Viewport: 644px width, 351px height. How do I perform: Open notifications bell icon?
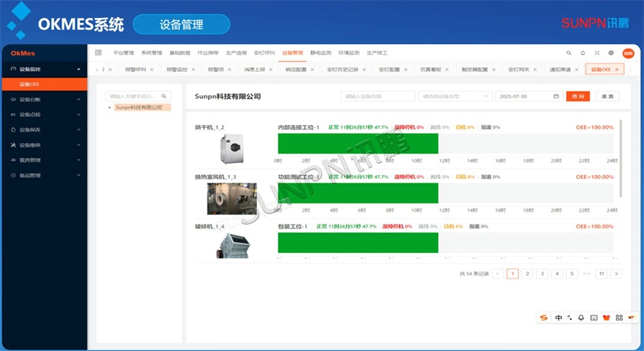click(583, 53)
